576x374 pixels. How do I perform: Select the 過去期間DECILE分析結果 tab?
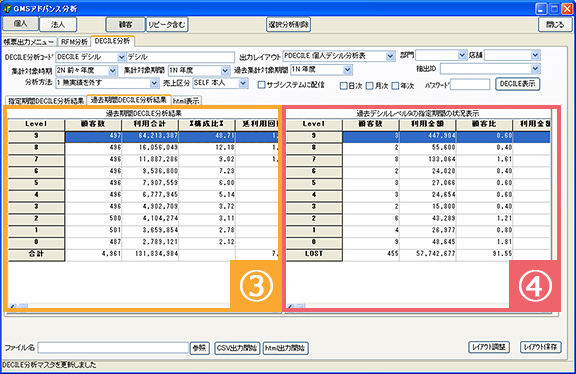point(129,100)
